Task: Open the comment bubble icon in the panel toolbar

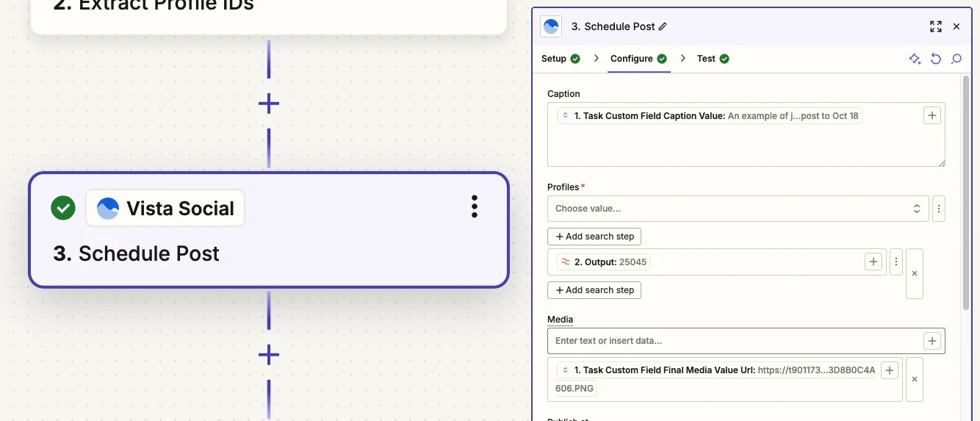Action: [x=956, y=59]
